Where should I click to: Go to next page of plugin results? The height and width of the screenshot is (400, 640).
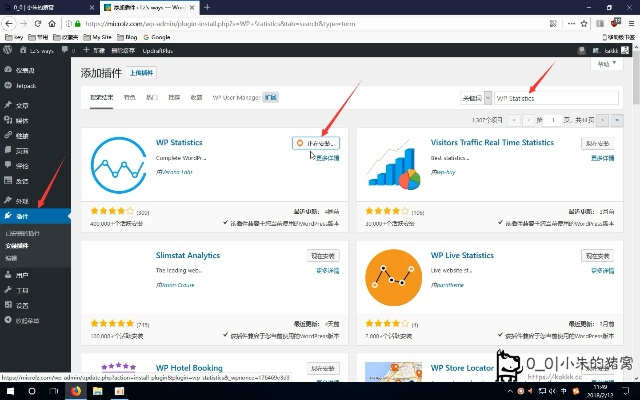coord(590,120)
